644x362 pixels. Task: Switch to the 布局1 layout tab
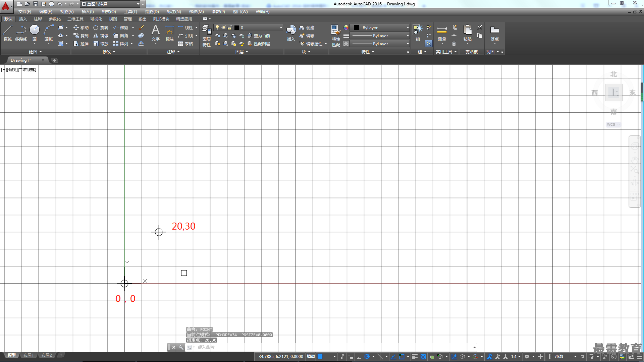[x=29, y=355]
